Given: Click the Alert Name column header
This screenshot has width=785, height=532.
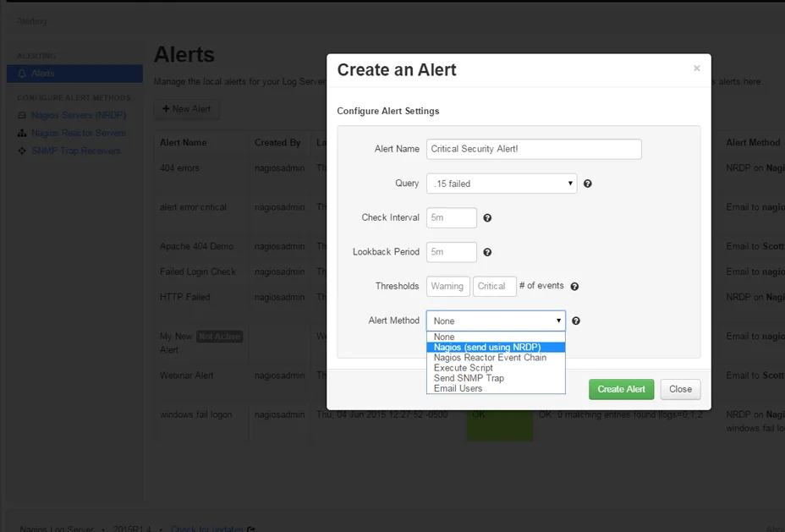Looking at the screenshot, I should 184,143.
